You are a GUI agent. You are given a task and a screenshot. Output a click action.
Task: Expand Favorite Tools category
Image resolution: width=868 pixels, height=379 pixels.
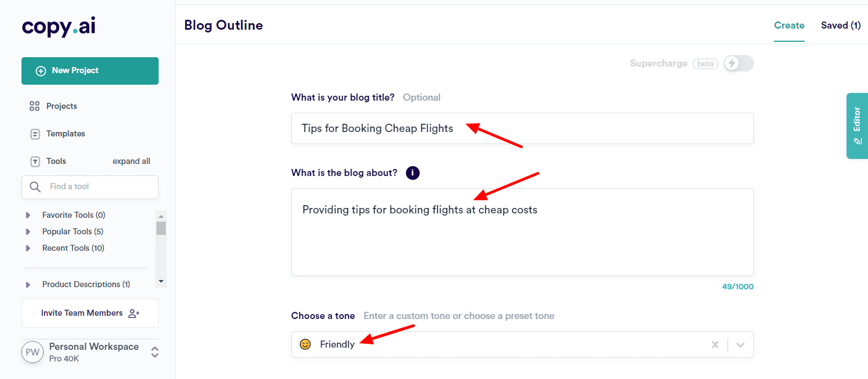tap(28, 215)
